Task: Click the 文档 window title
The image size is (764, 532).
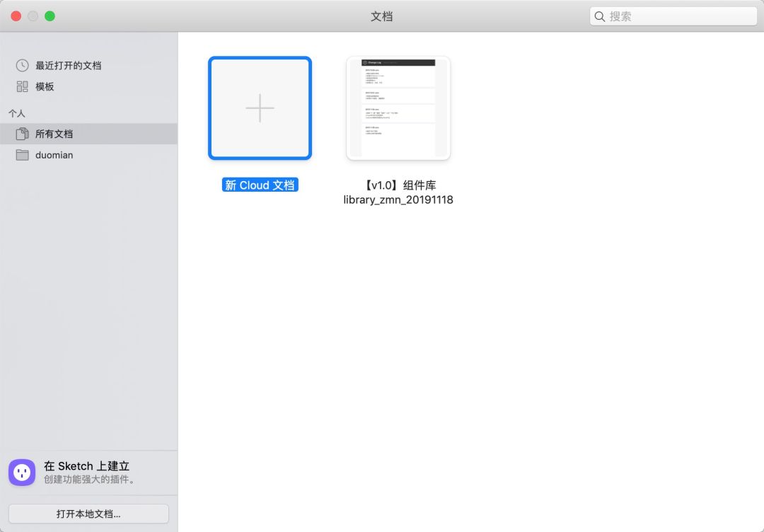Action: [x=381, y=16]
